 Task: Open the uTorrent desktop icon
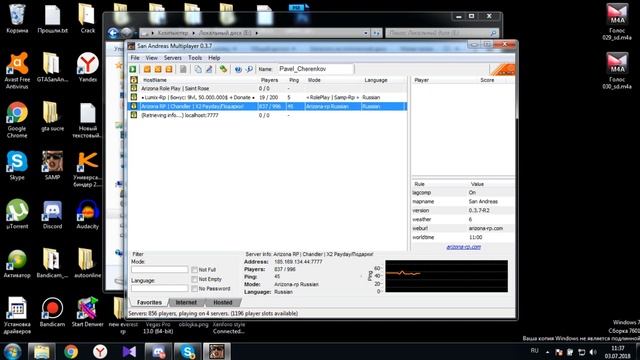tap(17, 214)
